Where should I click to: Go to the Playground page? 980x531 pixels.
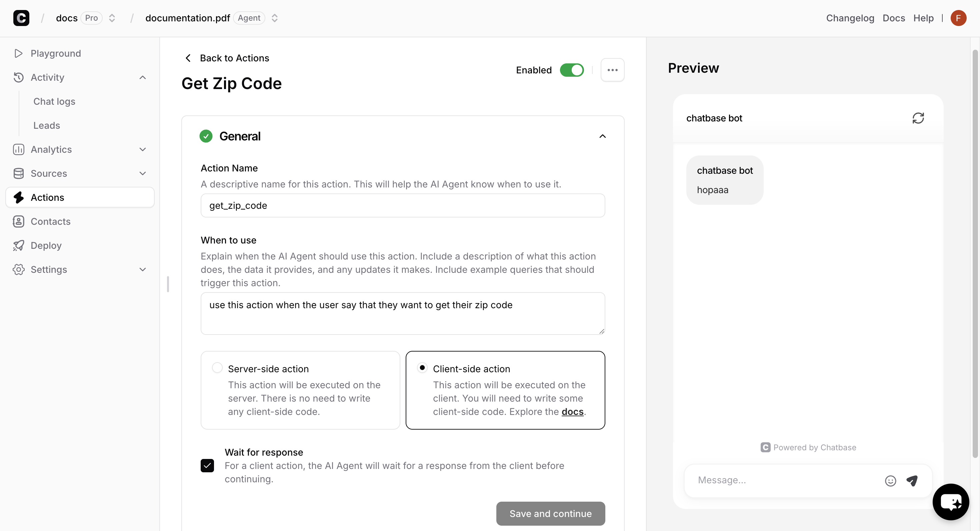[56, 53]
